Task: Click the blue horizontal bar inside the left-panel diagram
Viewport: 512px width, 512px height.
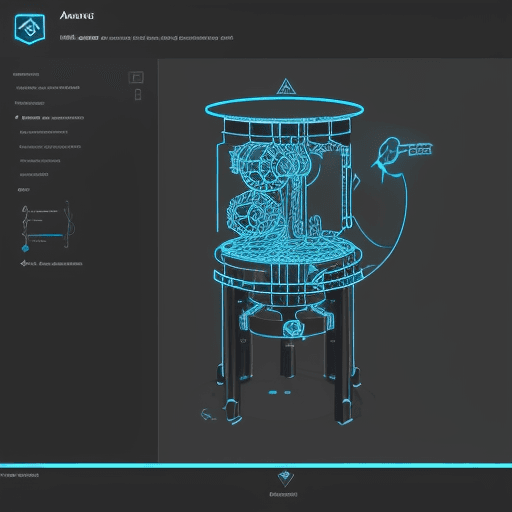Action: pyautogui.click(x=45, y=235)
